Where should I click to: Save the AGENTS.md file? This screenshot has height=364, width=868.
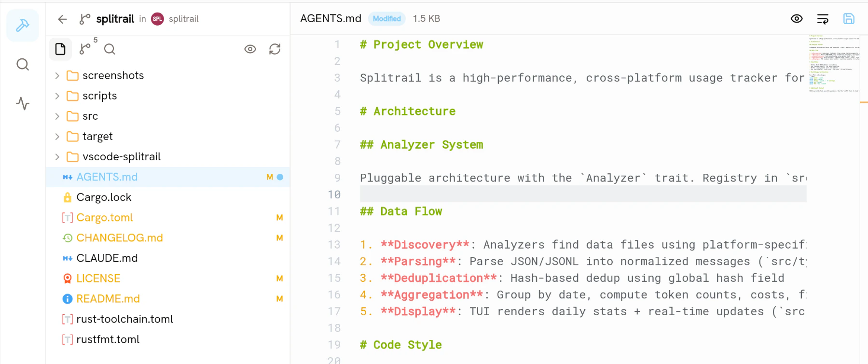(849, 19)
